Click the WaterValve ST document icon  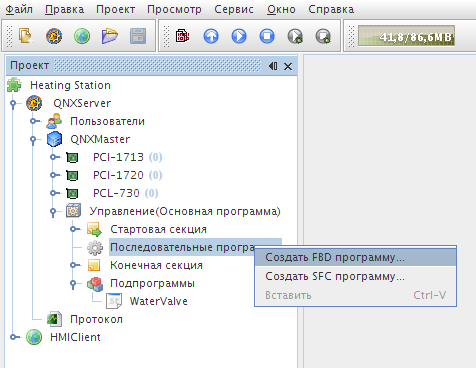point(114,301)
